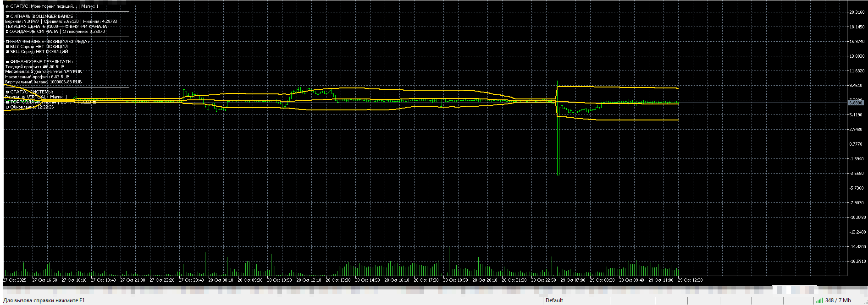Click the 5.1190 price axis label
This screenshot has height=305, width=868.
tap(857, 115)
